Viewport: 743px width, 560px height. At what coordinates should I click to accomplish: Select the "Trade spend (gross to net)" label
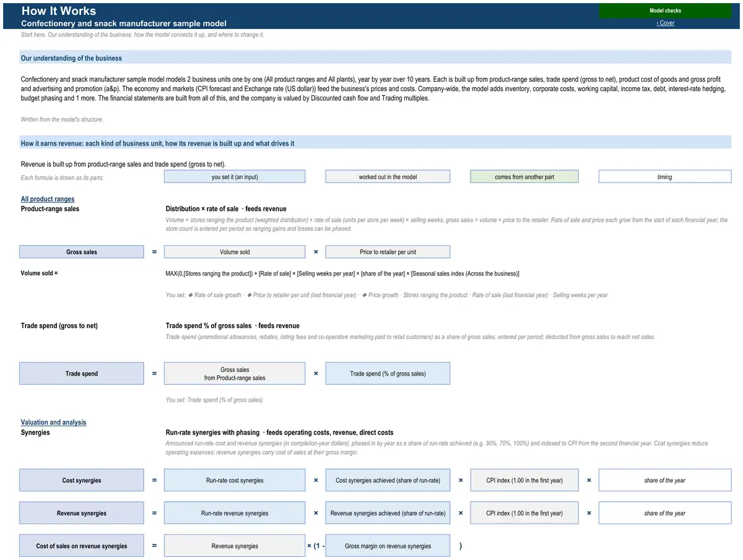click(59, 326)
